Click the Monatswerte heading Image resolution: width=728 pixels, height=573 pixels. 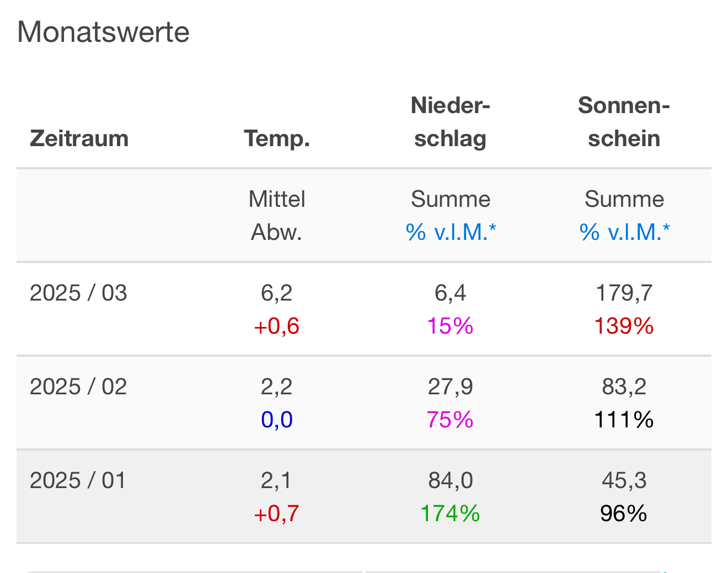point(104,32)
